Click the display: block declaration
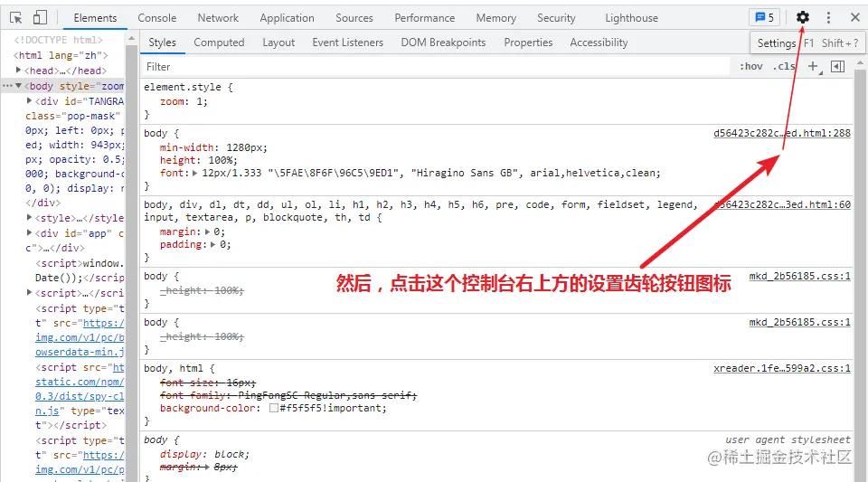868x482 pixels. [205, 454]
